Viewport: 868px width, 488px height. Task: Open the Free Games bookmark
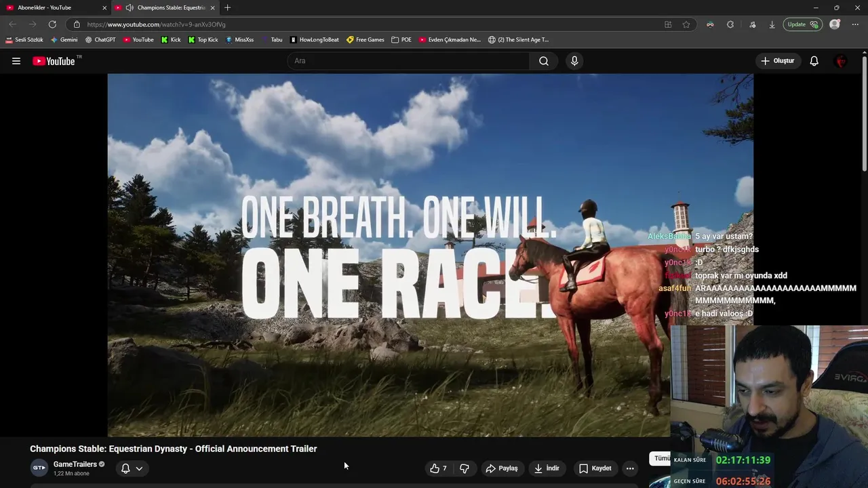point(366,40)
